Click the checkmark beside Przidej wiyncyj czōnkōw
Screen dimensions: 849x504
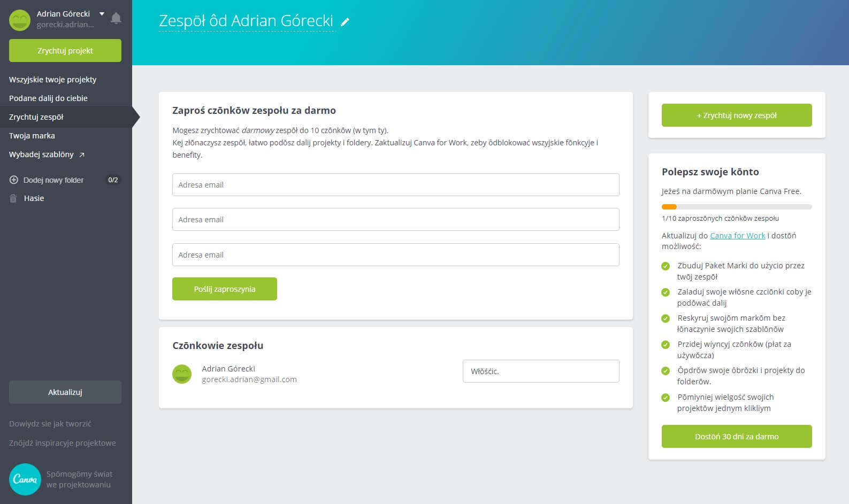(666, 345)
